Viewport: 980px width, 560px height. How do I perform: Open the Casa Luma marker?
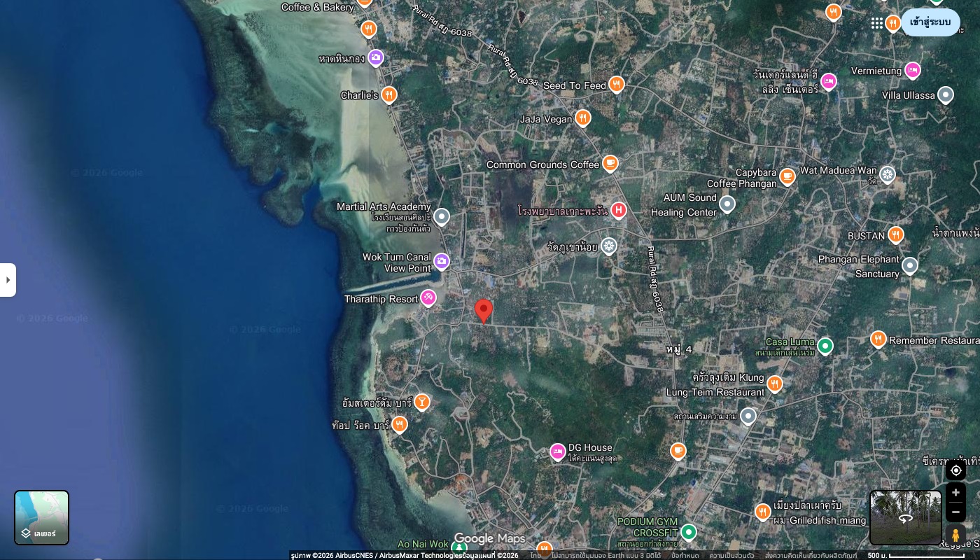click(825, 346)
